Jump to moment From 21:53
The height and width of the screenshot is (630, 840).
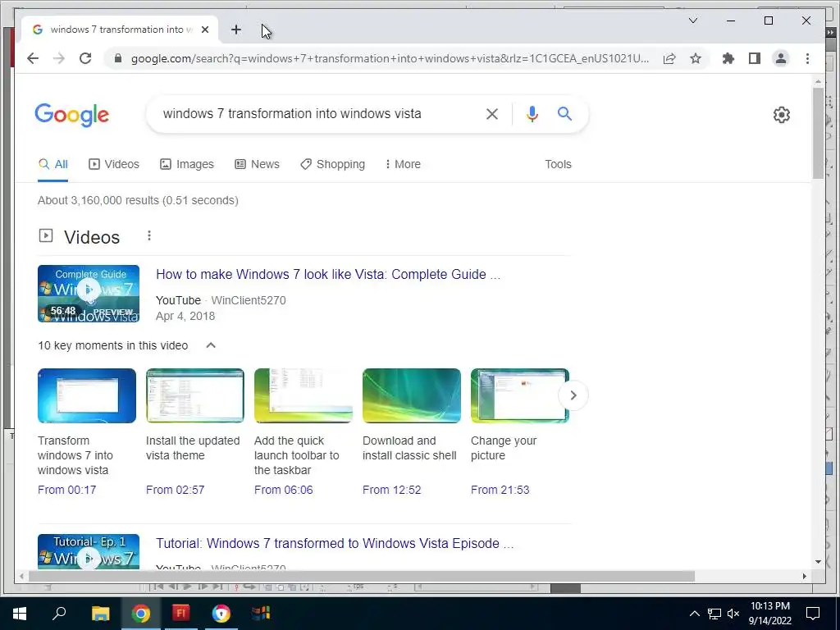500,491
